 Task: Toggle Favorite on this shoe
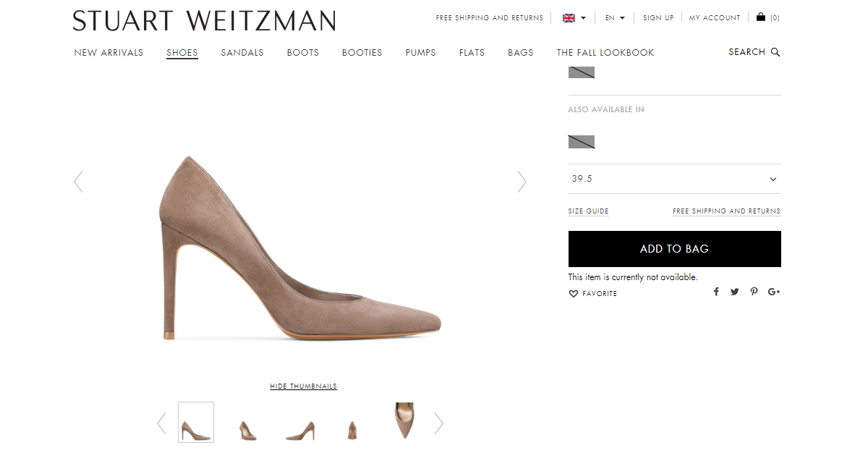tap(573, 294)
